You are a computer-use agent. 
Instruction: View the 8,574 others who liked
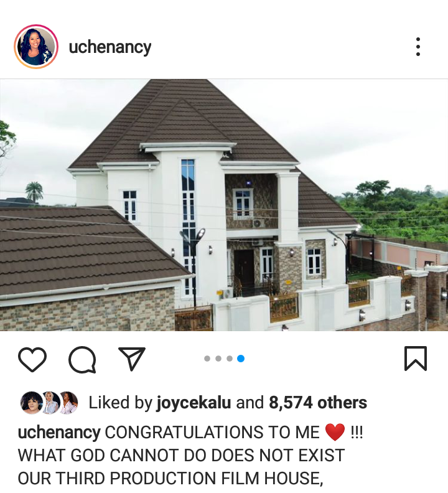(318, 403)
